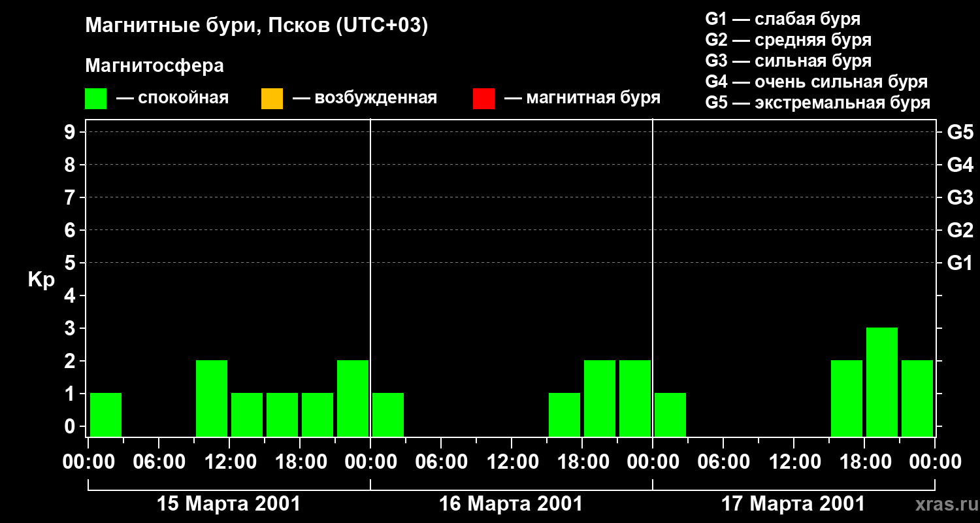This screenshot has width=980, height=523.
Task: Click the '17 Марта 2001' date label
Action: click(793, 504)
